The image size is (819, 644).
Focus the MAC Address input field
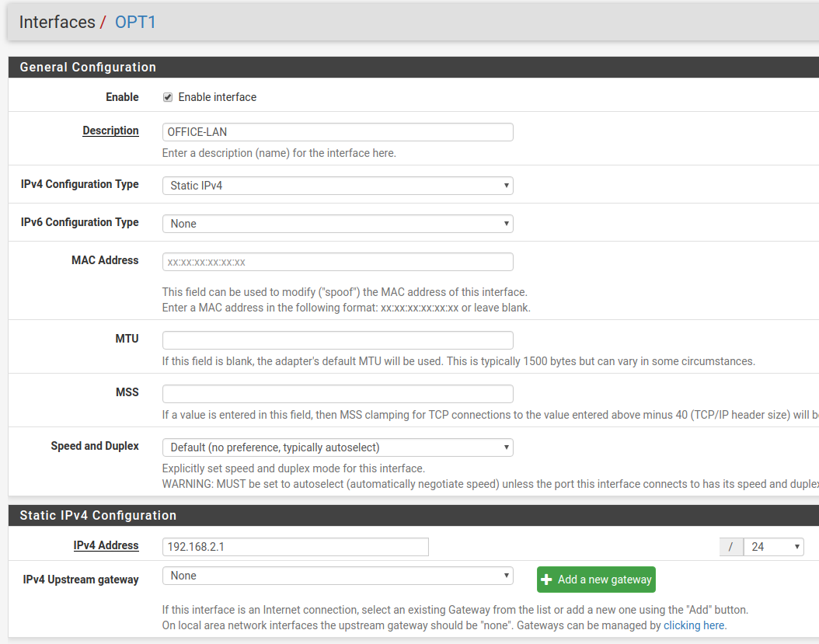pyautogui.click(x=337, y=262)
